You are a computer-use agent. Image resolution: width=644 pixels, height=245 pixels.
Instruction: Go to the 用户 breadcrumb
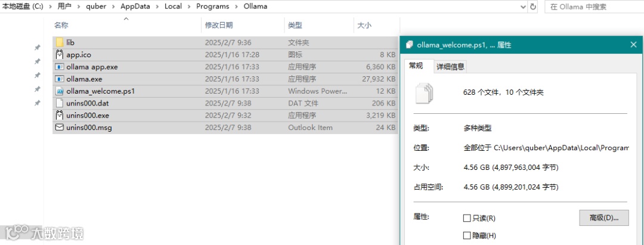point(64,7)
